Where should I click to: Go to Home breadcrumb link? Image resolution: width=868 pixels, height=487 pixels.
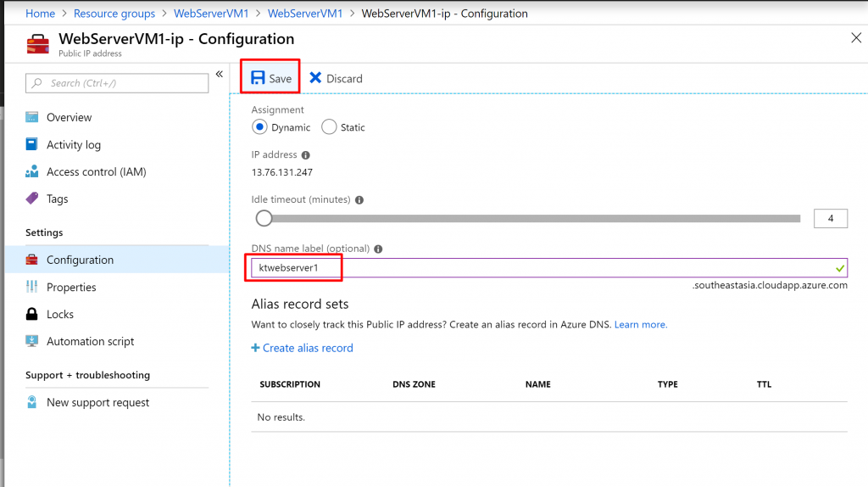41,14
